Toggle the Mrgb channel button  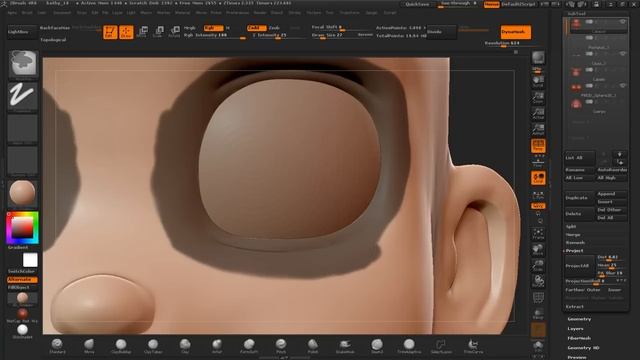[190, 28]
